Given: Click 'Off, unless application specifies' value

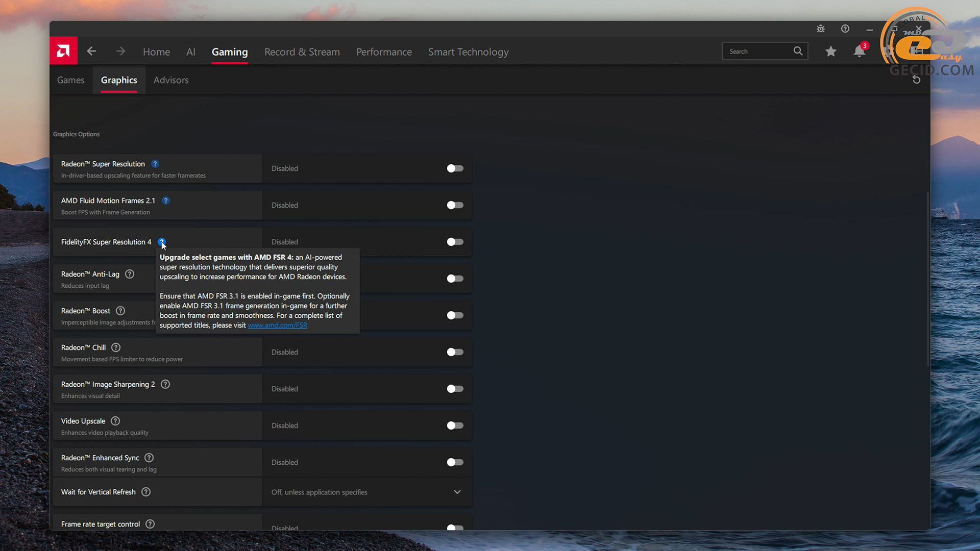Looking at the screenshot, I should coord(320,492).
